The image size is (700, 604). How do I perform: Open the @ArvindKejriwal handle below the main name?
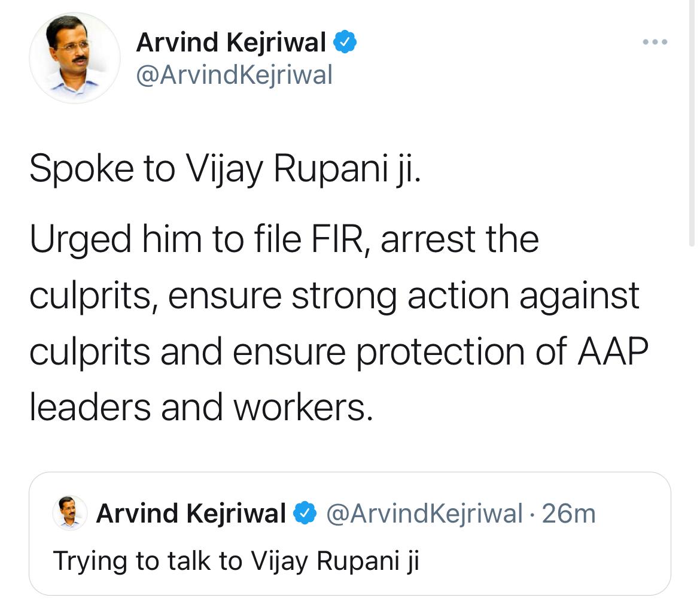(234, 75)
